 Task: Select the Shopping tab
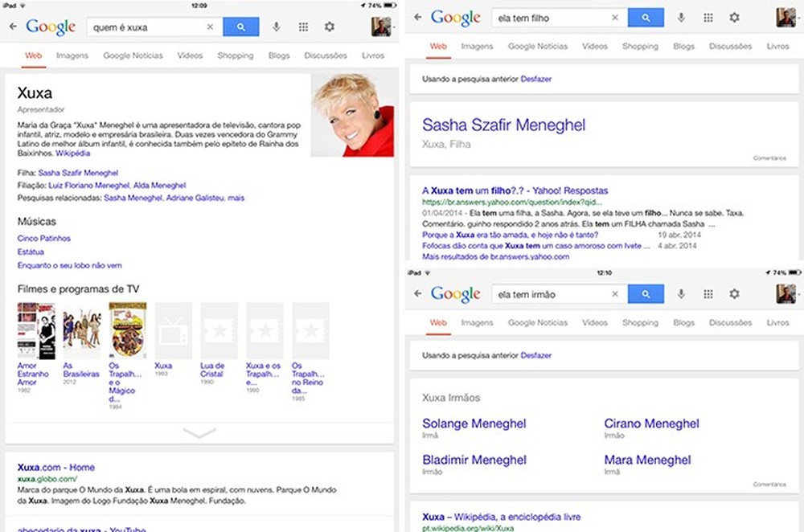(236, 55)
